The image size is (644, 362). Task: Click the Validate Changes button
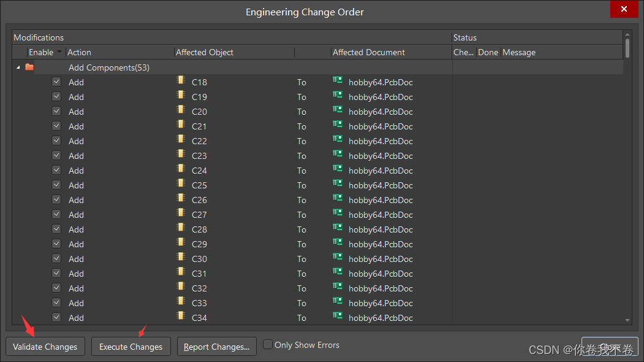pyautogui.click(x=45, y=347)
